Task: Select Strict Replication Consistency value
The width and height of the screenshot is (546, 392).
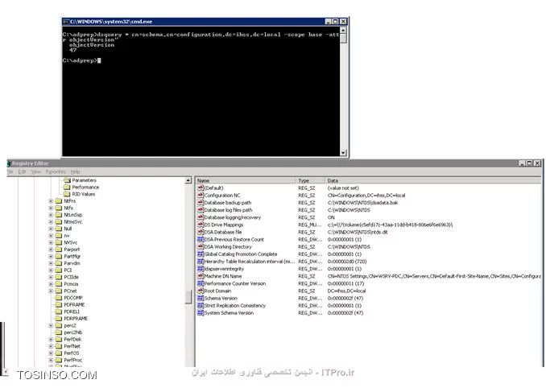Action: 234,306
